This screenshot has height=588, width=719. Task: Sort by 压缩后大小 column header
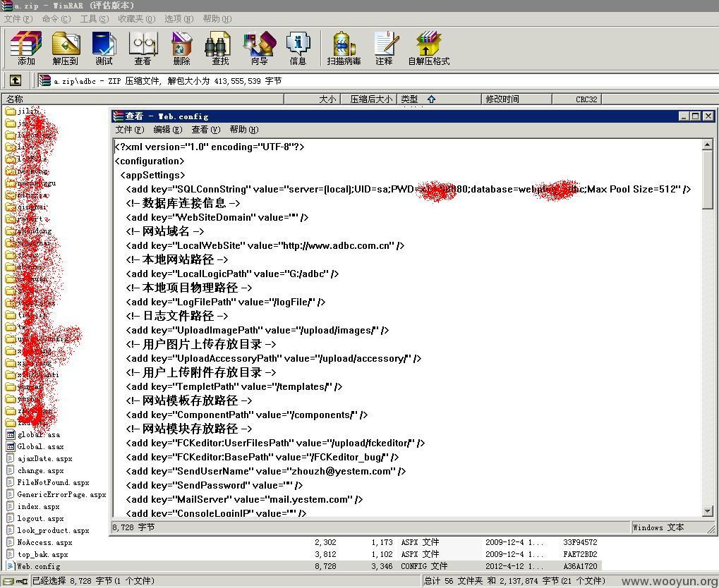pyautogui.click(x=368, y=99)
